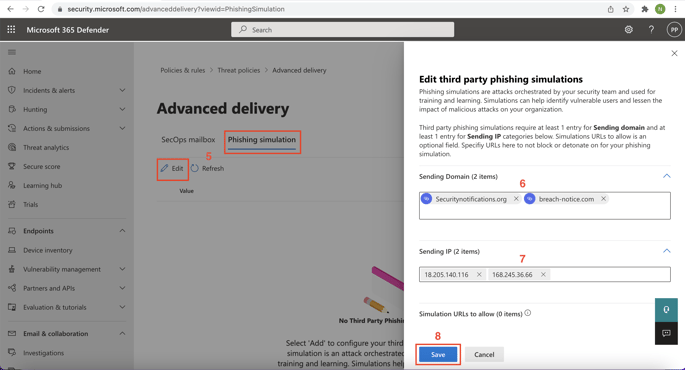685x370 pixels.
Task: Expand Incidents & alerts chevron
Action: (x=122, y=90)
